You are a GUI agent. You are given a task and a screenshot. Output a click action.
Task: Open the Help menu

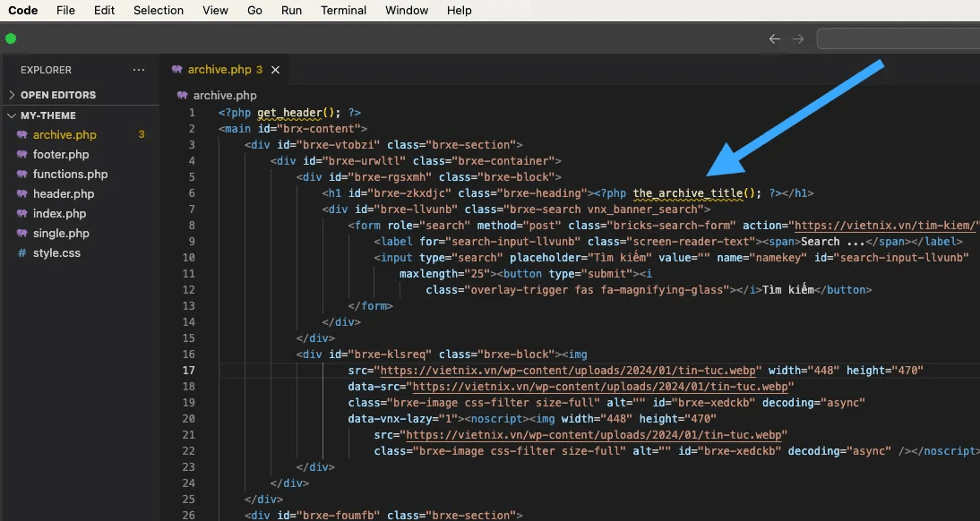[x=460, y=11]
